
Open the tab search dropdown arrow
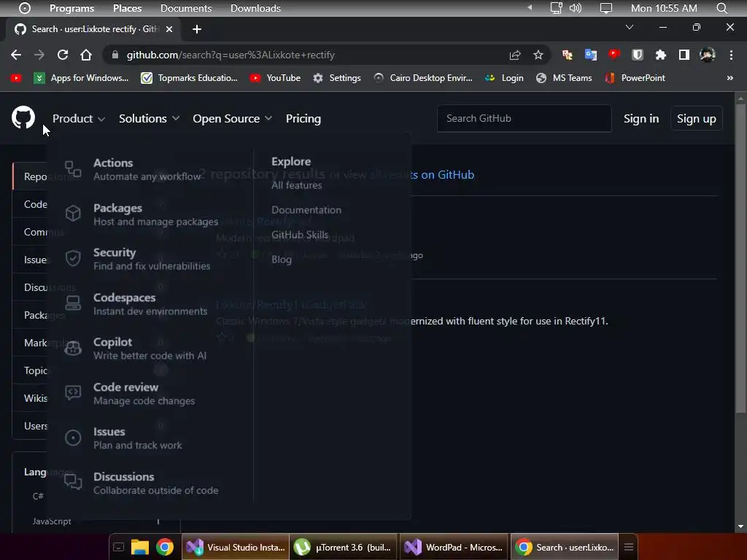coord(630,27)
